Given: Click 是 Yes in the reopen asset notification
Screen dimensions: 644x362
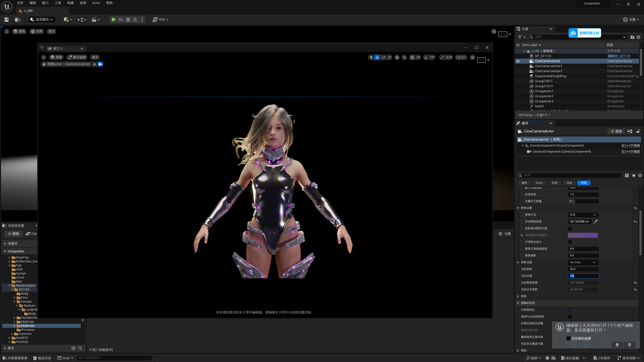Looking at the screenshot, I should tap(617, 345).
